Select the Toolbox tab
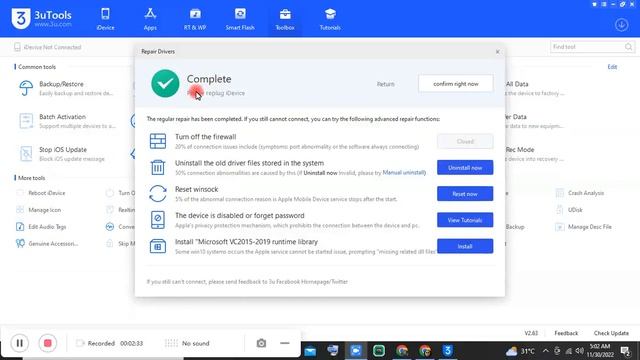The image size is (640, 360). coord(285,19)
